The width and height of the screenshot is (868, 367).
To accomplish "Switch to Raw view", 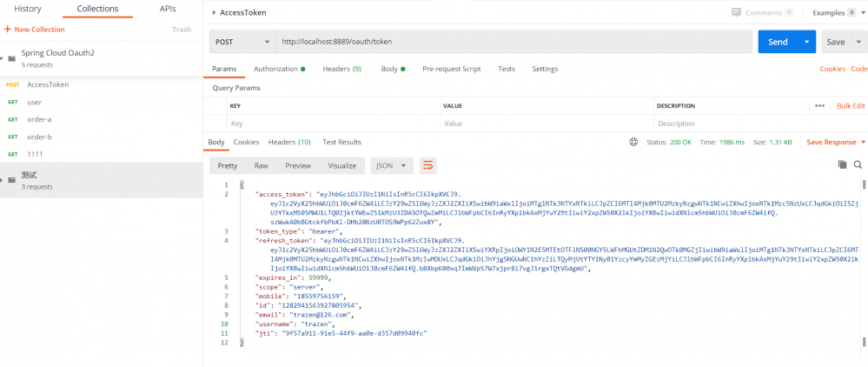I will click(x=262, y=166).
